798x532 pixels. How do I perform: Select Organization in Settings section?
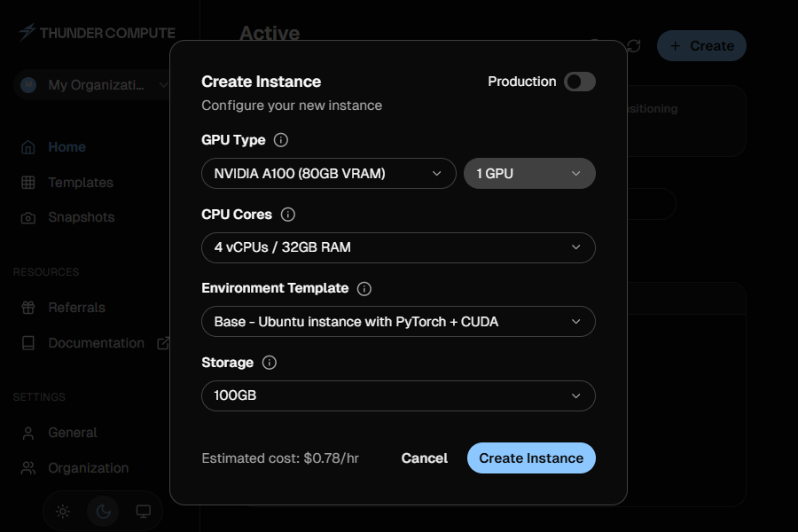tap(86, 467)
